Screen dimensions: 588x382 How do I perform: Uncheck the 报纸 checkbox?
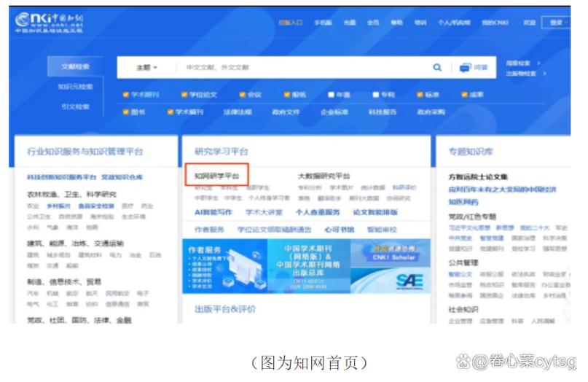click(287, 95)
